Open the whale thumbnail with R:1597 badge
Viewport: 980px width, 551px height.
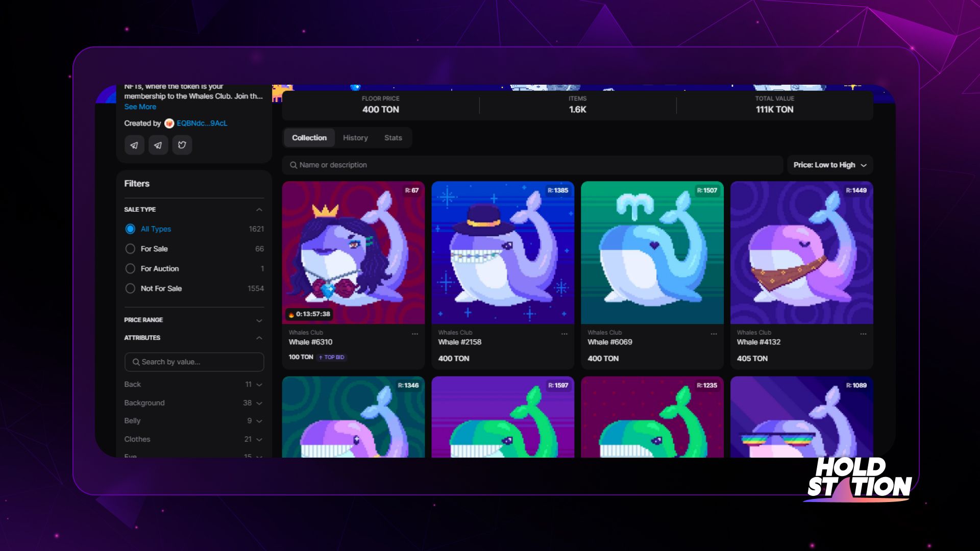(503, 417)
